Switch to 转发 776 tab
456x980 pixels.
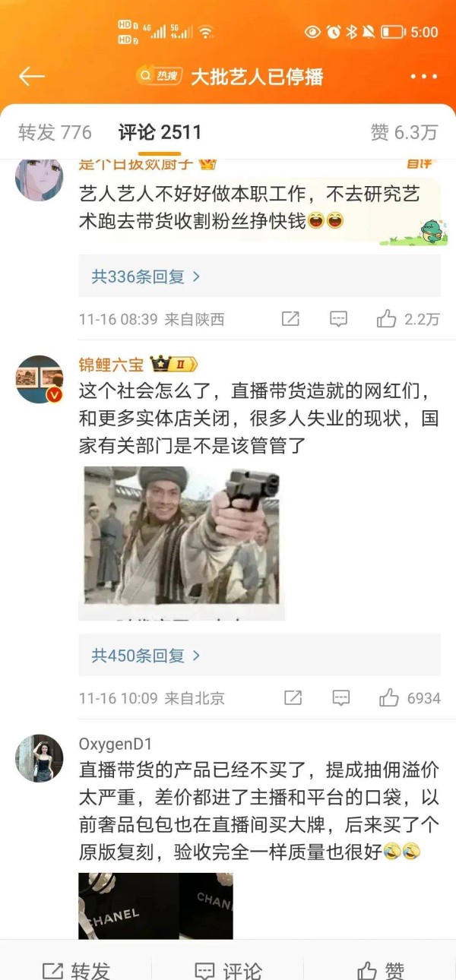pos(55,132)
